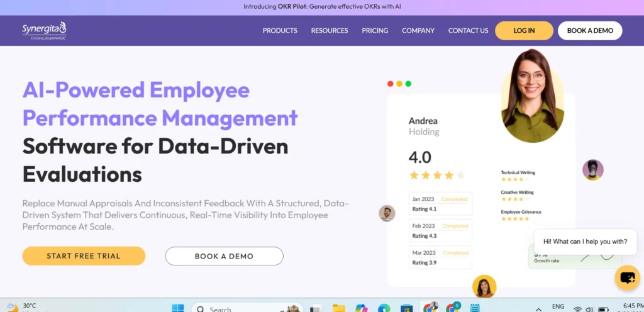Expand the hidden system tray icons

point(539,309)
